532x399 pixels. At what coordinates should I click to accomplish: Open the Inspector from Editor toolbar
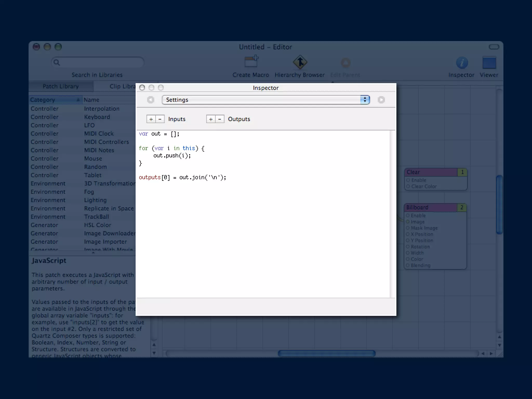tap(462, 63)
